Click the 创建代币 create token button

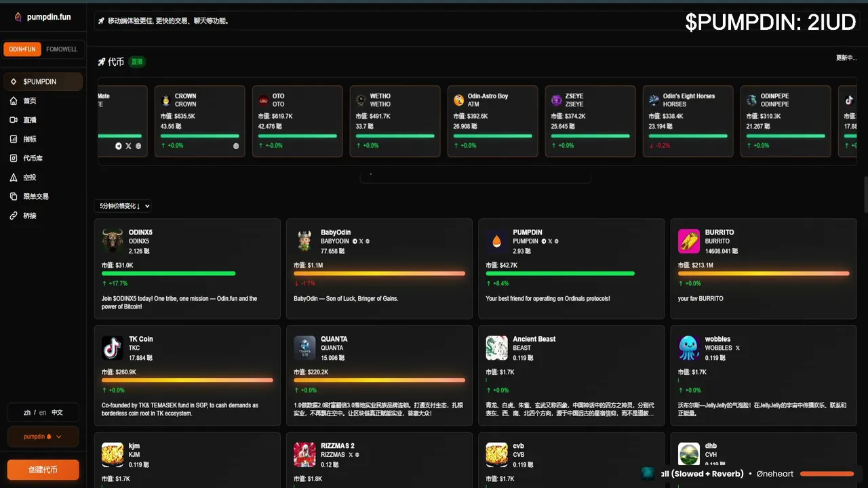[43, 470]
